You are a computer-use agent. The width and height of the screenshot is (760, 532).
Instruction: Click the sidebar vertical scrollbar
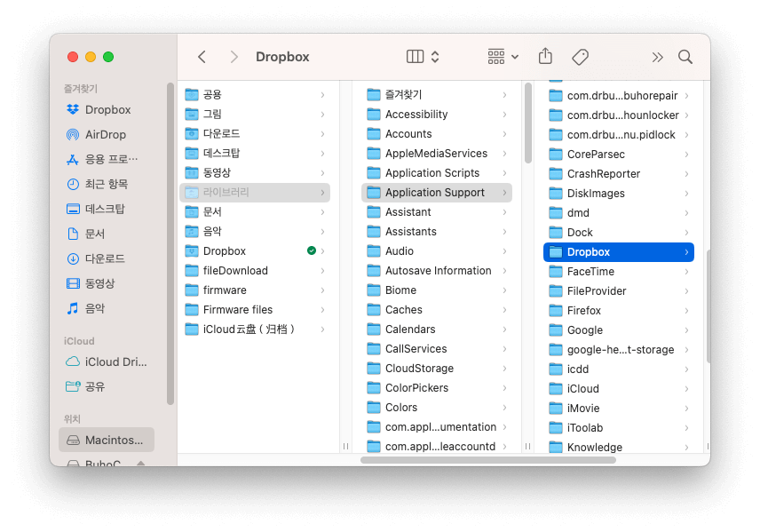170,243
